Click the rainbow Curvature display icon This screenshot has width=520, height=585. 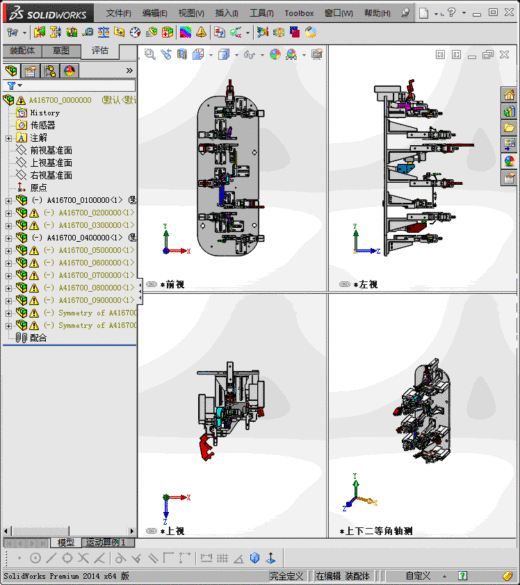(x=185, y=32)
